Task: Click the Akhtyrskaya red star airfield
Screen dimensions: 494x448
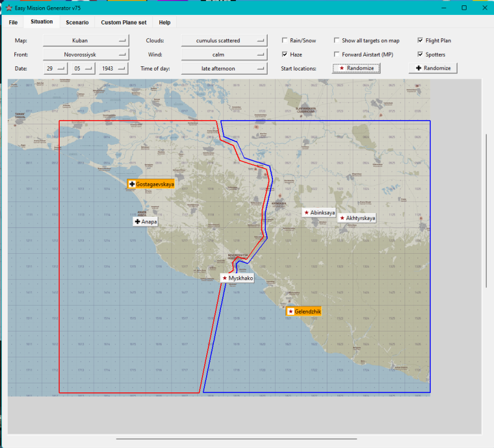Action: 357,218
